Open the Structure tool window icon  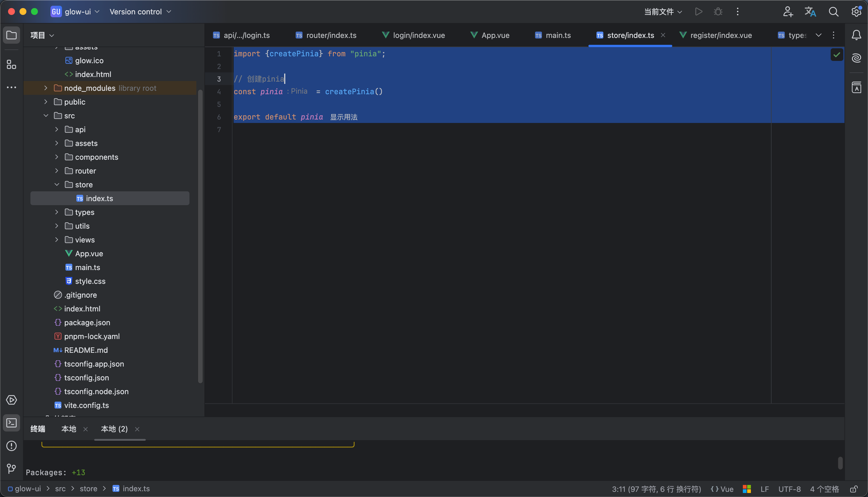[11, 64]
